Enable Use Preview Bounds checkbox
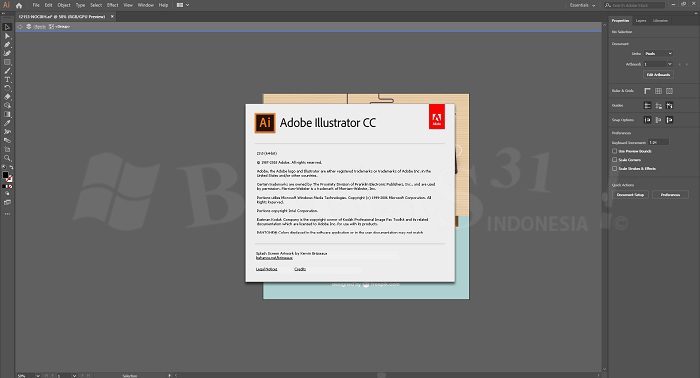This screenshot has height=378, width=700. [x=615, y=151]
